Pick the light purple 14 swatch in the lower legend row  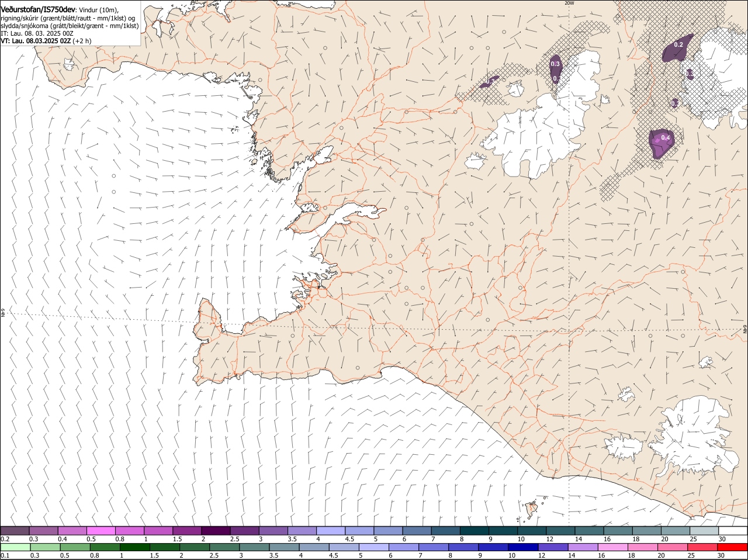tap(583, 547)
